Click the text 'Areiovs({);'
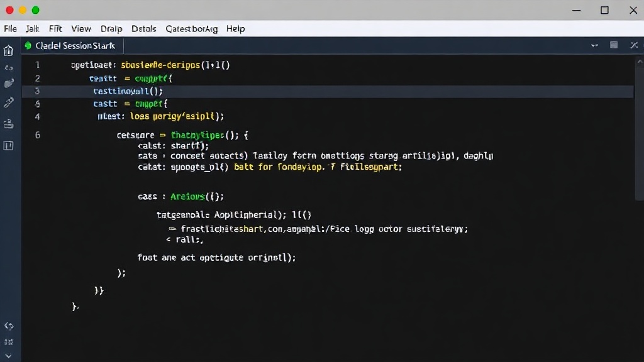The width and height of the screenshot is (644, 362). coord(197,197)
